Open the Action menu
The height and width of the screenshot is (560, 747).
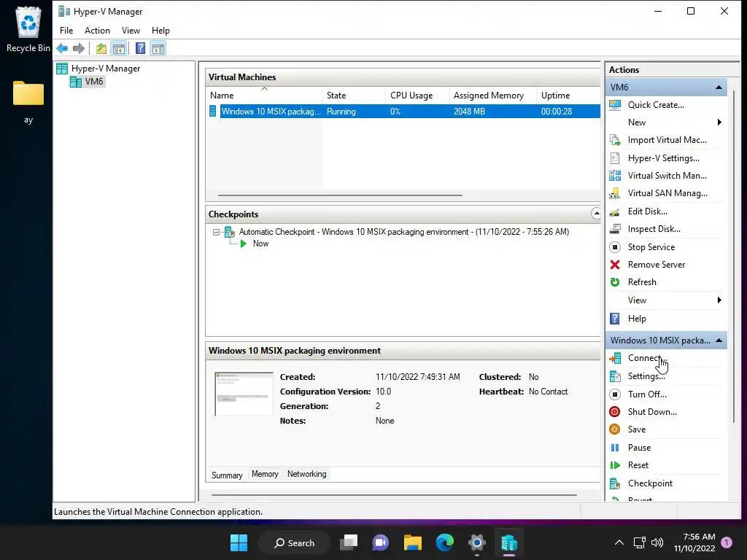pyautogui.click(x=97, y=31)
